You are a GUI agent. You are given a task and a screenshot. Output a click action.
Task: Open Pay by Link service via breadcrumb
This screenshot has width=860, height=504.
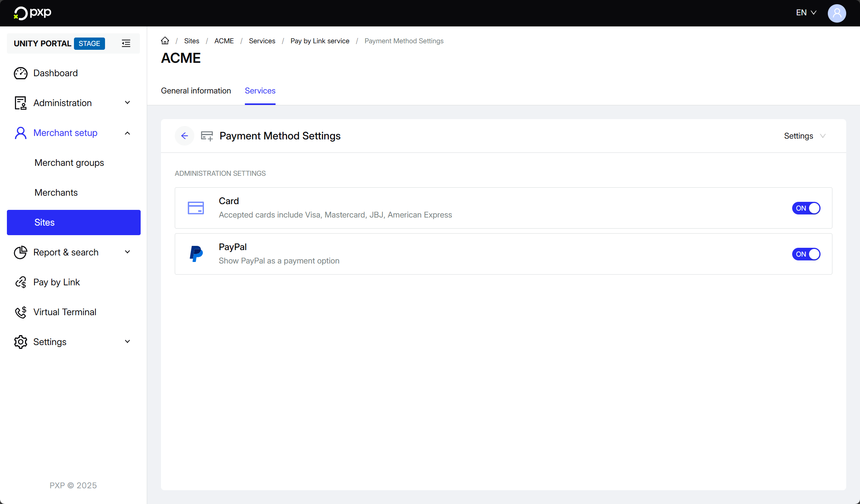[x=320, y=41]
